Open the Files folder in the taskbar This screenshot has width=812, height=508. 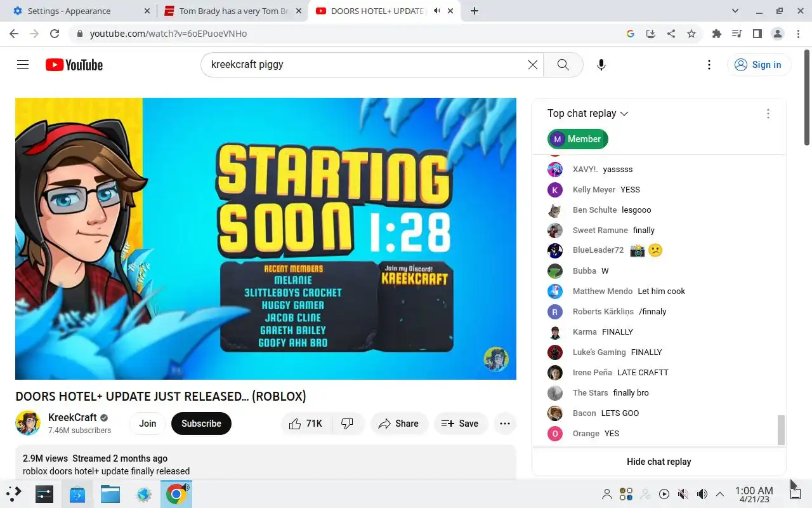click(x=110, y=494)
